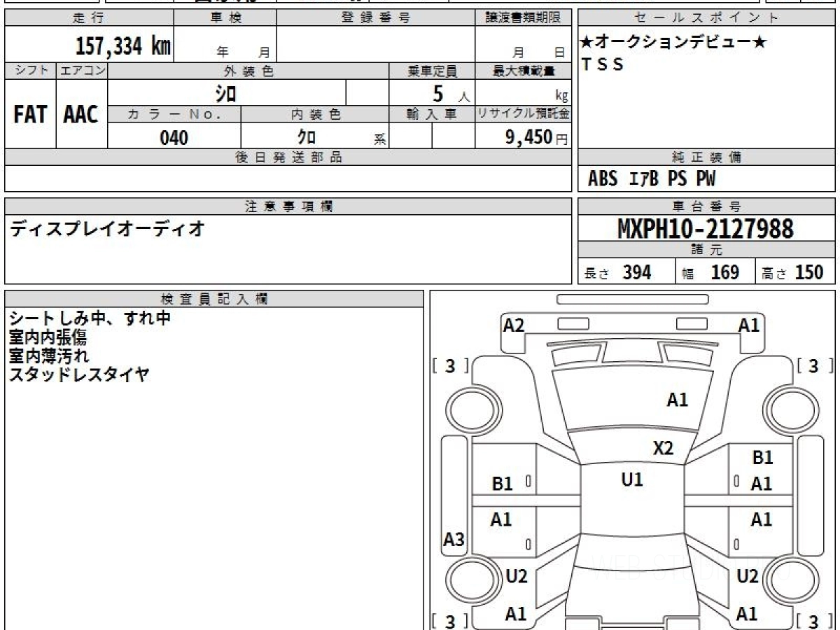Click the 走行 column header
The height and width of the screenshot is (630, 840).
88,18
